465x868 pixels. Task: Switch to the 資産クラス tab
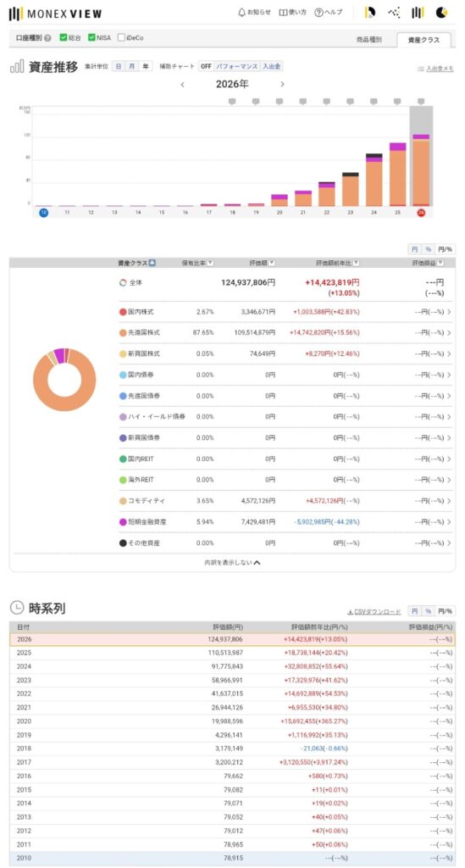coord(423,40)
